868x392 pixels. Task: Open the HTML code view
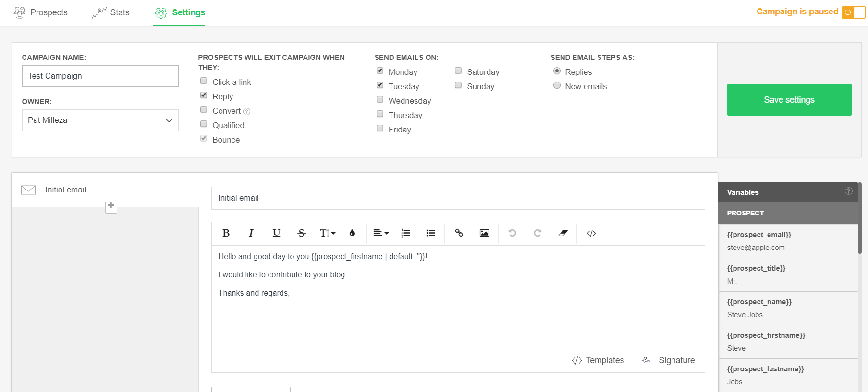[x=591, y=233]
